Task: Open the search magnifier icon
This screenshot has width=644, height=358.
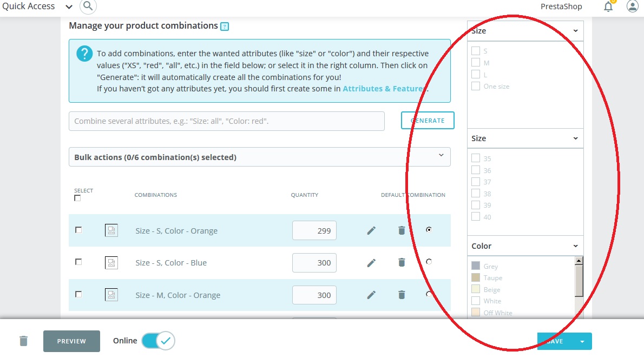Action: pos(88,6)
